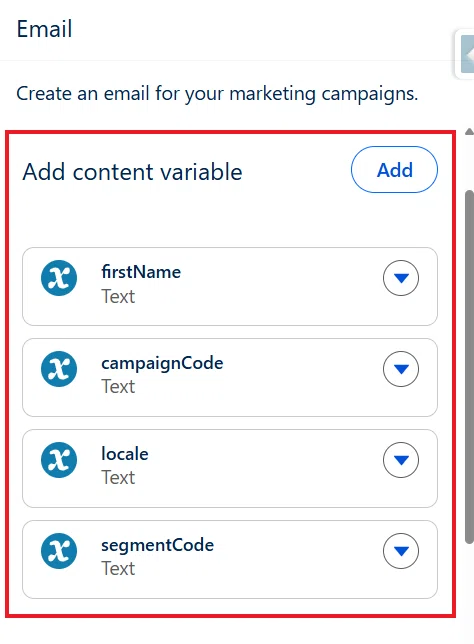This screenshot has height=644, width=474.
Task: Click the segmentCode variable icon
Action: pyautogui.click(x=59, y=551)
